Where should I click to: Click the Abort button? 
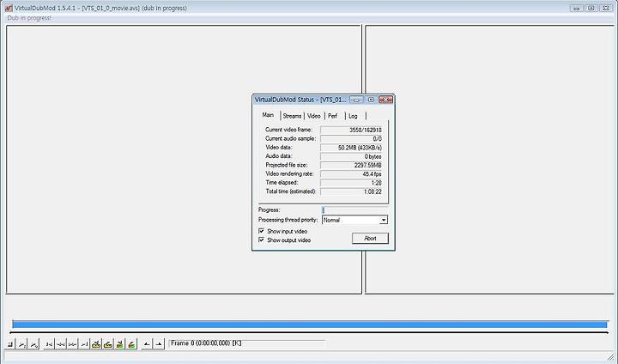pyautogui.click(x=370, y=238)
